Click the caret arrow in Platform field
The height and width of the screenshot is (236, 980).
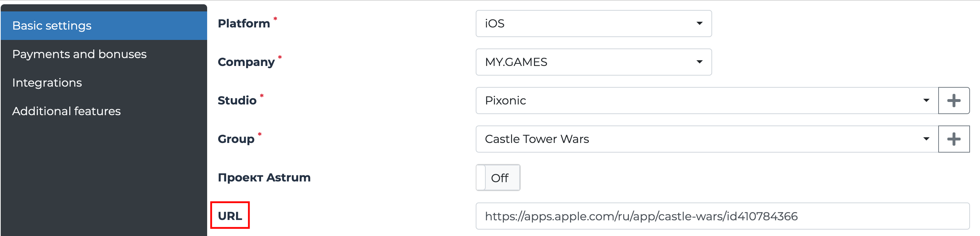pyautogui.click(x=699, y=24)
